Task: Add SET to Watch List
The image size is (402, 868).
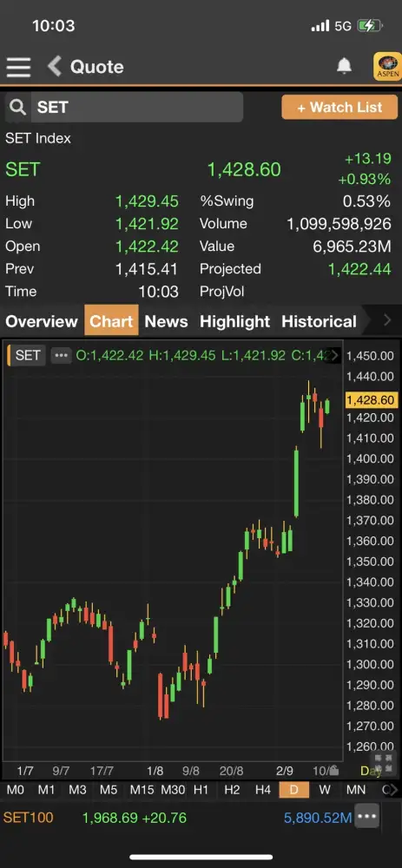Action: 339,107
